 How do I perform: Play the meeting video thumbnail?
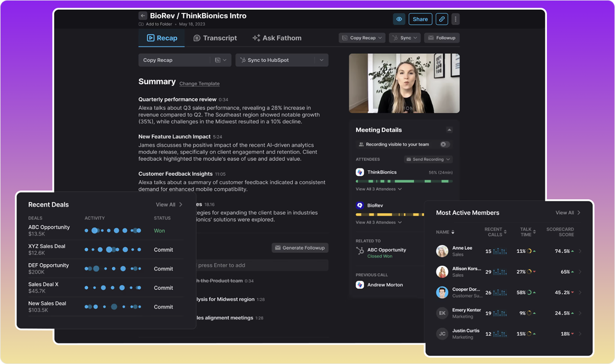point(404,83)
